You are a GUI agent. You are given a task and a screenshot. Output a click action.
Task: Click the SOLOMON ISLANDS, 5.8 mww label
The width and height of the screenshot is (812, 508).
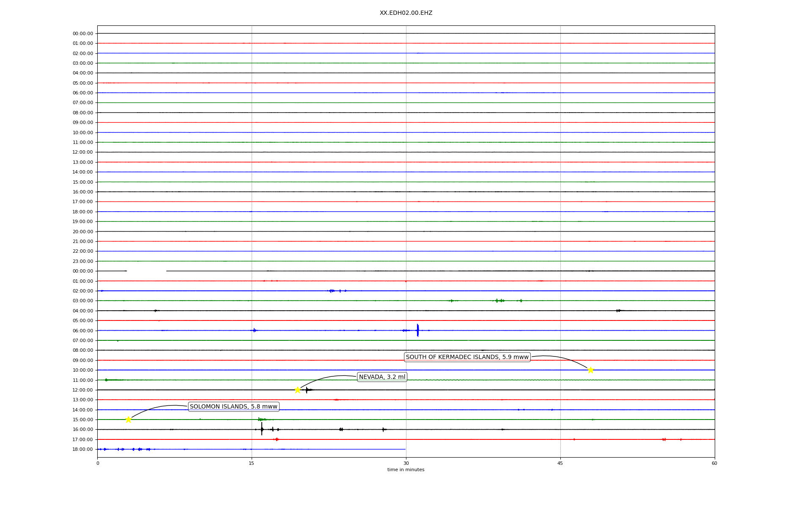(233, 406)
